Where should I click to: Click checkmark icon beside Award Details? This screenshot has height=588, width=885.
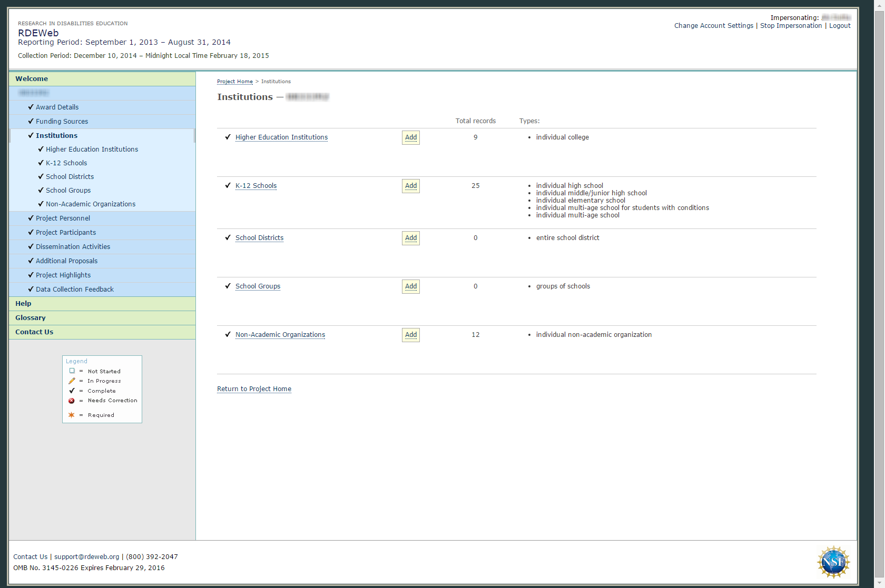tap(31, 107)
